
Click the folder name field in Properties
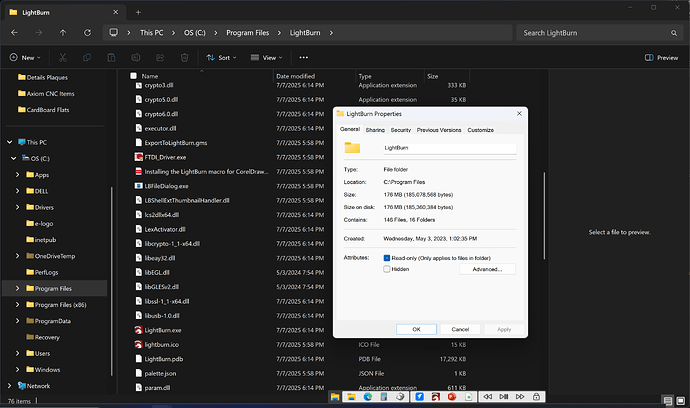[x=449, y=148]
